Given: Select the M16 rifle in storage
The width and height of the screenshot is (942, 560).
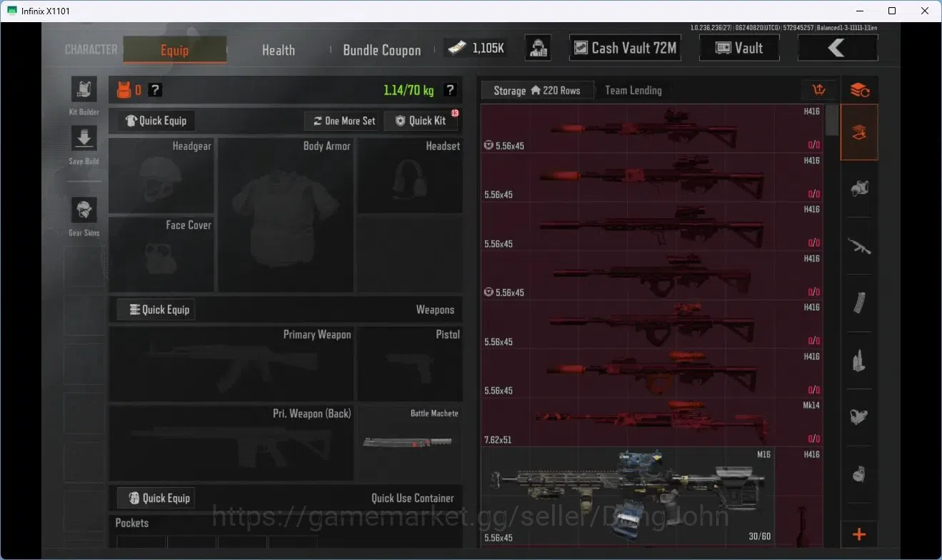Looking at the screenshot, I should point(628,496).
